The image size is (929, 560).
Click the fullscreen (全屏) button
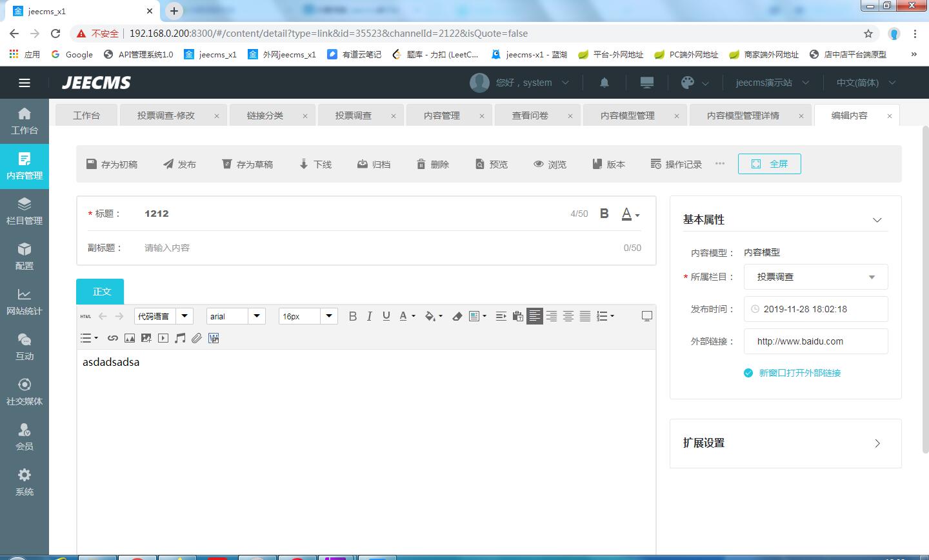pos(769,164)
